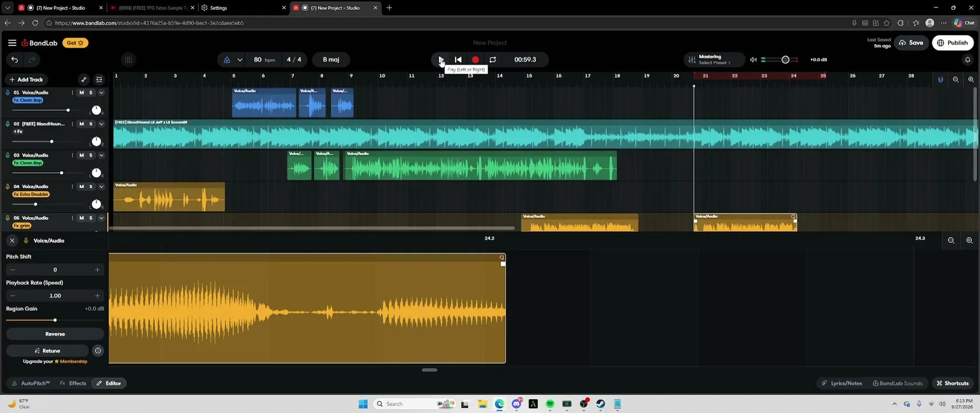
Task: Open the metronome dropdown arrow
Action: click(240, 60)
